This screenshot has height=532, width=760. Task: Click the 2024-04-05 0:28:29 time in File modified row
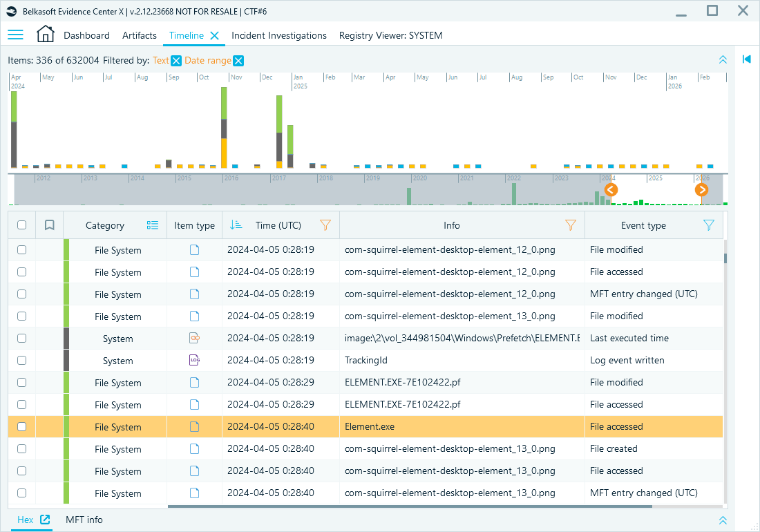tap(270, 382)
